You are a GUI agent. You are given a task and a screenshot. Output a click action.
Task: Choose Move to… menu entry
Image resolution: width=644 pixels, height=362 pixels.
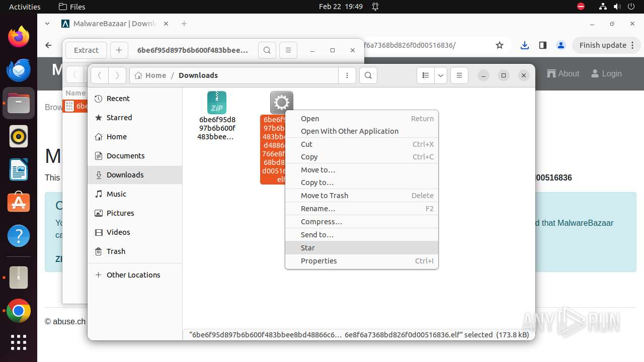click(362, 170)
